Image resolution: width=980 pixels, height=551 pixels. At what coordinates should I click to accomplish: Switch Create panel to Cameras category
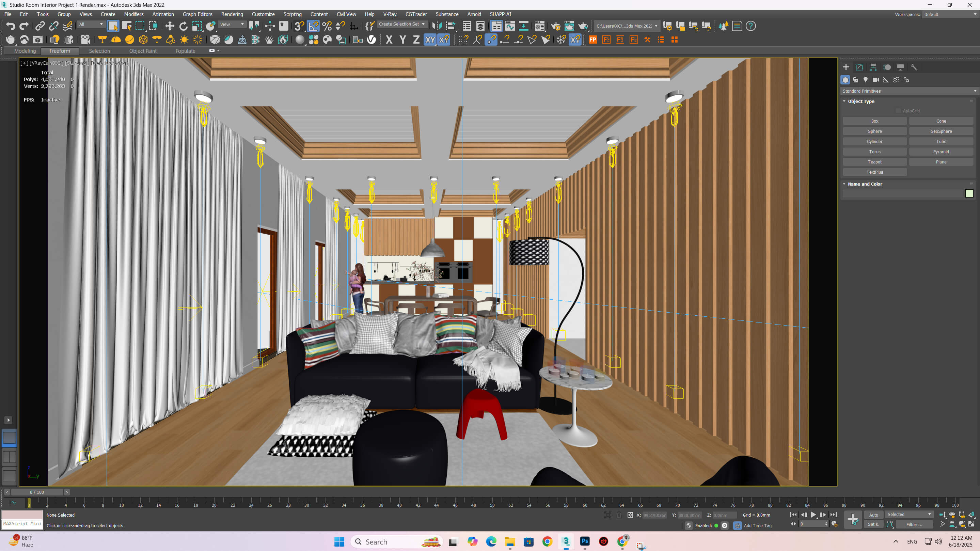[x=876, y=80]
